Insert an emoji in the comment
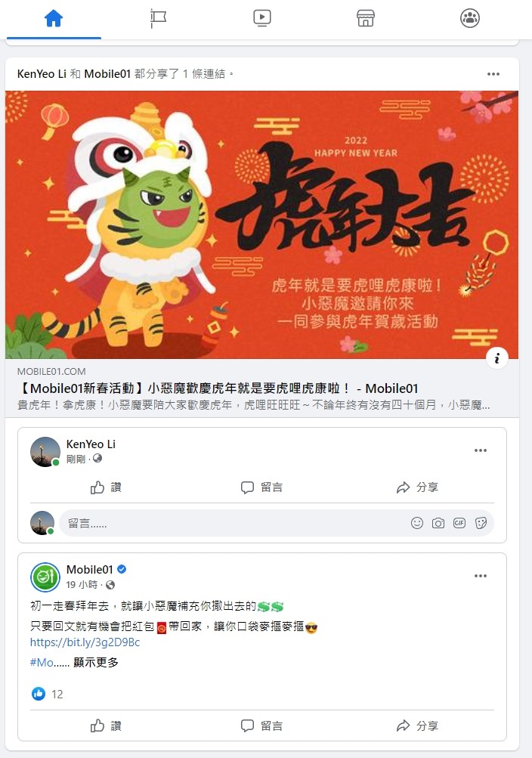This screenshot has height=758, width=532. [x=417, y=523]
